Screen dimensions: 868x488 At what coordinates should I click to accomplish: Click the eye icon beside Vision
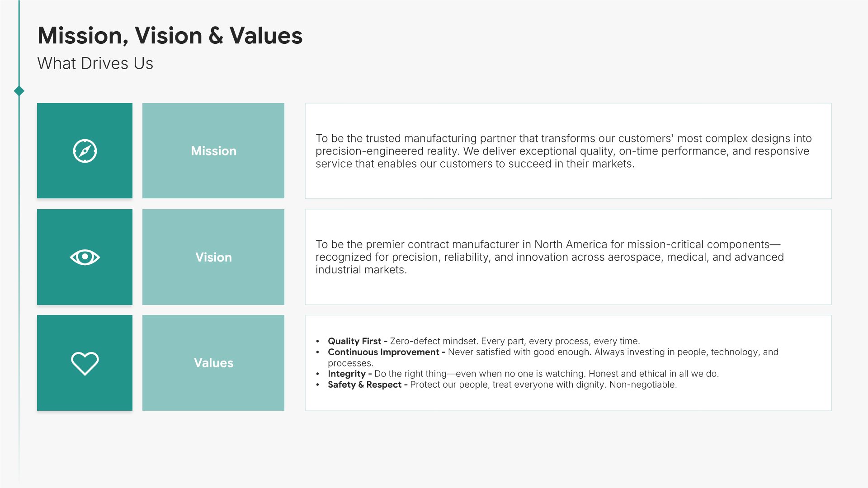coord(85,257)
